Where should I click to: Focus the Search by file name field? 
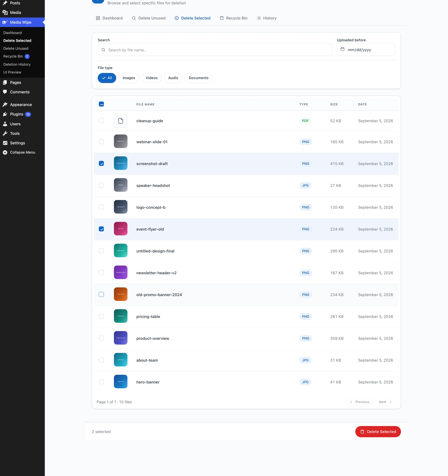pos(215,50)
